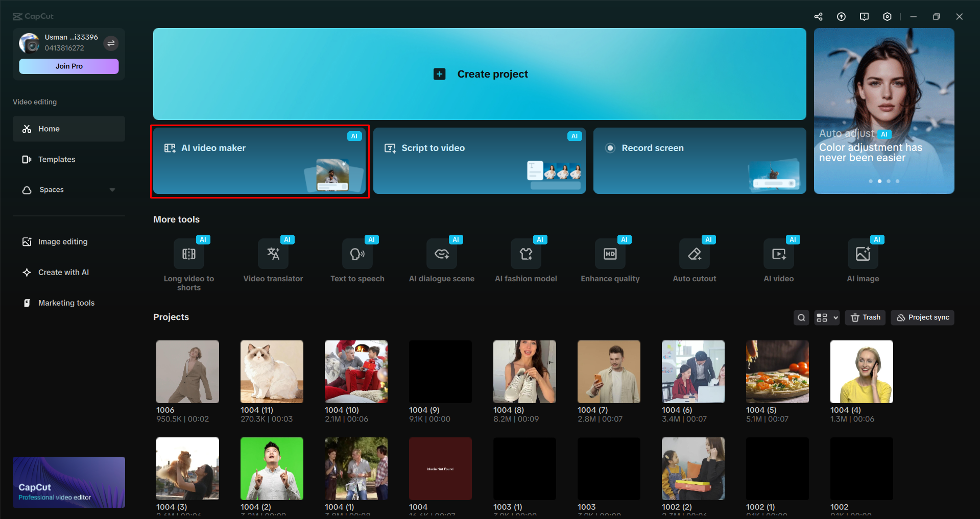Select the AI fashion model tool

(525, 261)
